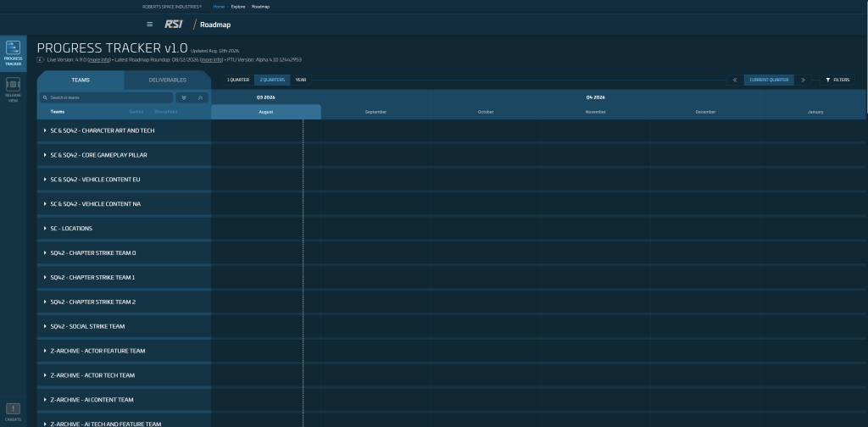Image resolution: width=868 pixels, height=427 pixels.
Task: Click the Roadmap title beside RSI logo
Action: point(215,25)
